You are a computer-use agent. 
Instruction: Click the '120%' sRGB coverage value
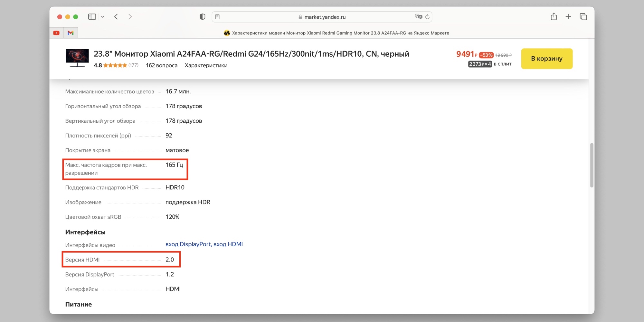coord(172,217)
